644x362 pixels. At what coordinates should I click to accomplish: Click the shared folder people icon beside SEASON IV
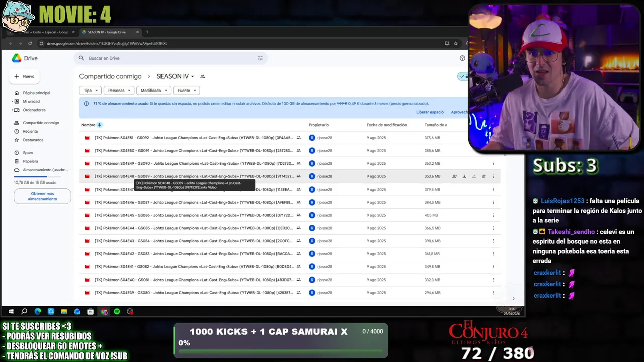203,76
